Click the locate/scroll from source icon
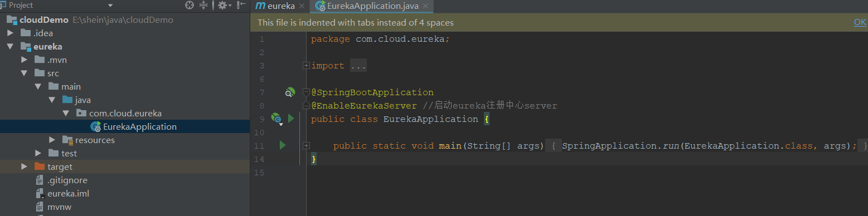The width and height of the screenshot is (868, 216). tap(190, 5)
